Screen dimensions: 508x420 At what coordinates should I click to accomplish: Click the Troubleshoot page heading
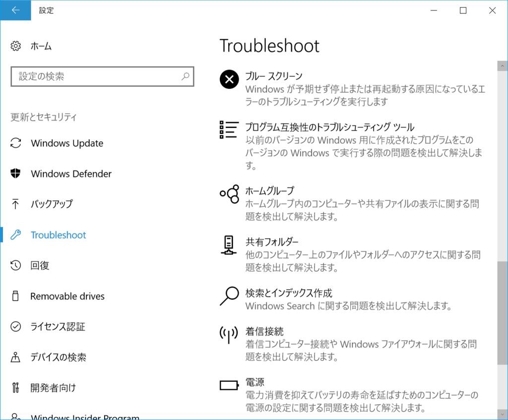click(269, 46)
